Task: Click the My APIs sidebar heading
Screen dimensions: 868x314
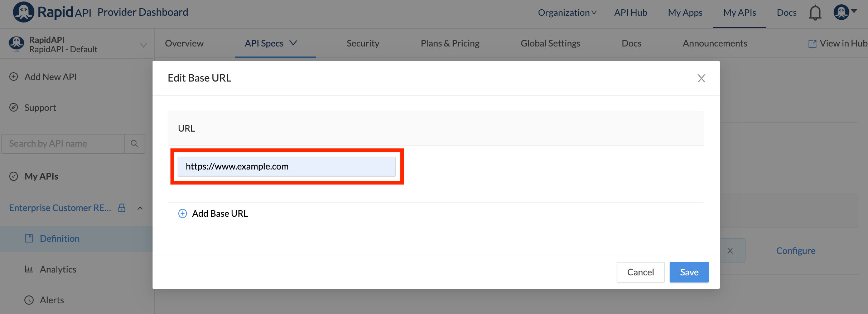Action: pos(41,176)
